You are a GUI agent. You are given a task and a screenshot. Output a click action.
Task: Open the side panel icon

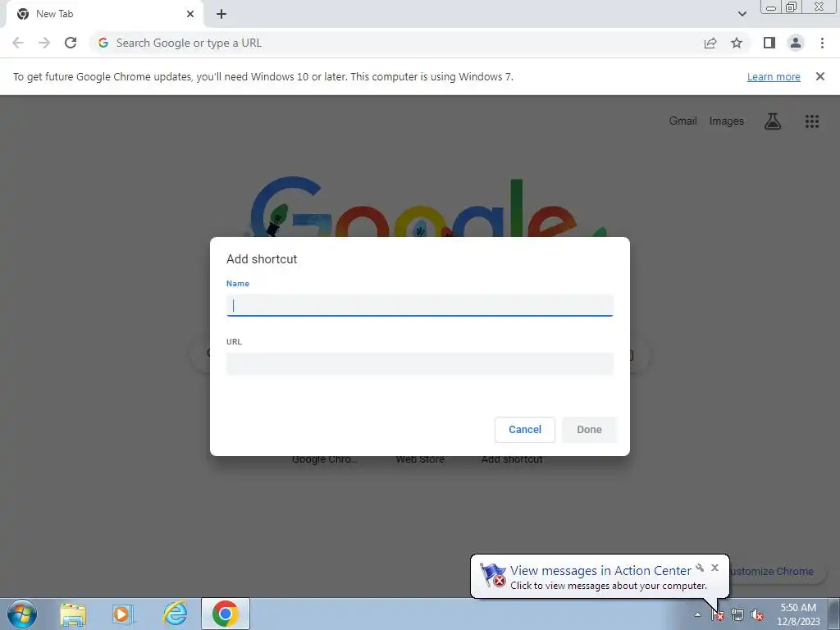pos(769,43)
